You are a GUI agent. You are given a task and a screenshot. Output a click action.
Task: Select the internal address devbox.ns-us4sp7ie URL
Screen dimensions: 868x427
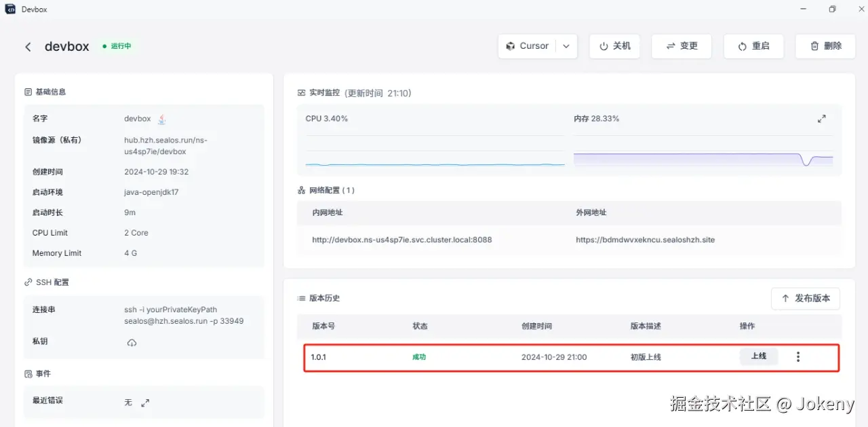click(x=402, y=240)
